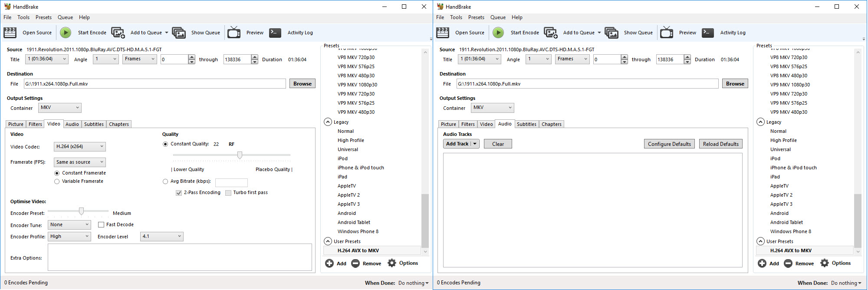Viewport: 868px width, 290px height.
Task: Open Add to Queue dropdown arrow, right window
Action: (599, 33)
